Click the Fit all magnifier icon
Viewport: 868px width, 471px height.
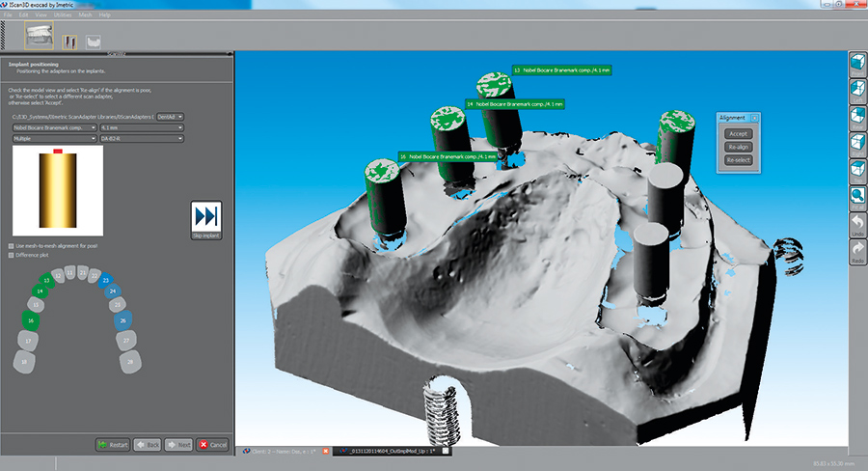coord(857,198)
